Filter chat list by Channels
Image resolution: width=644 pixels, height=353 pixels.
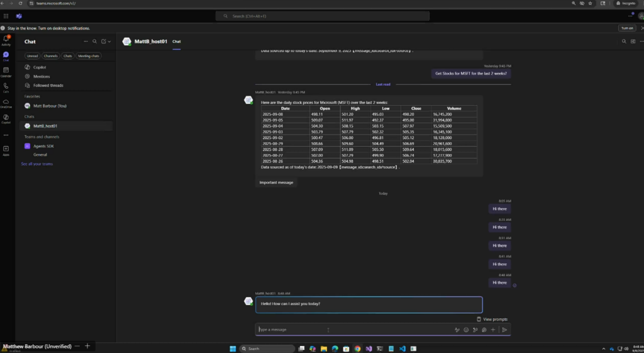50,56
